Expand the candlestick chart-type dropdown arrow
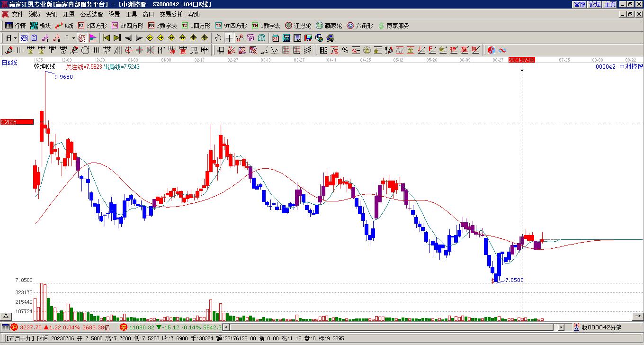This screenshot has height=345, width=644. [x=73, y=38]
